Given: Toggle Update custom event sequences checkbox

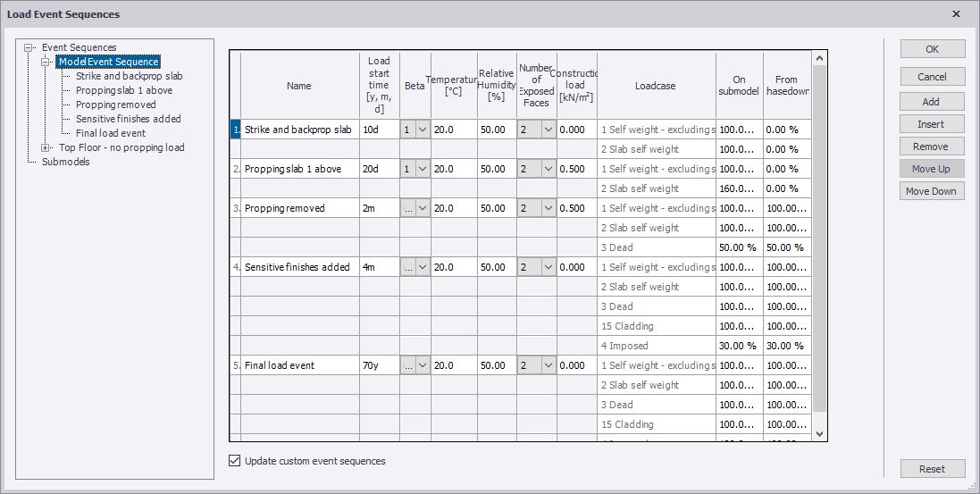Looking at the screenshot, I should point(235,461).
